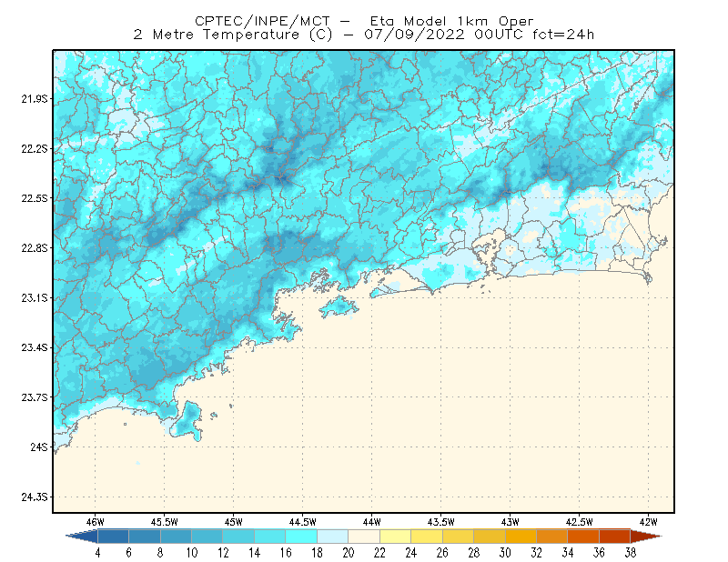Select the 42W longitude axis label
Image resolution: width=728 pixels, height=562 pixels.
click(648, 522)
